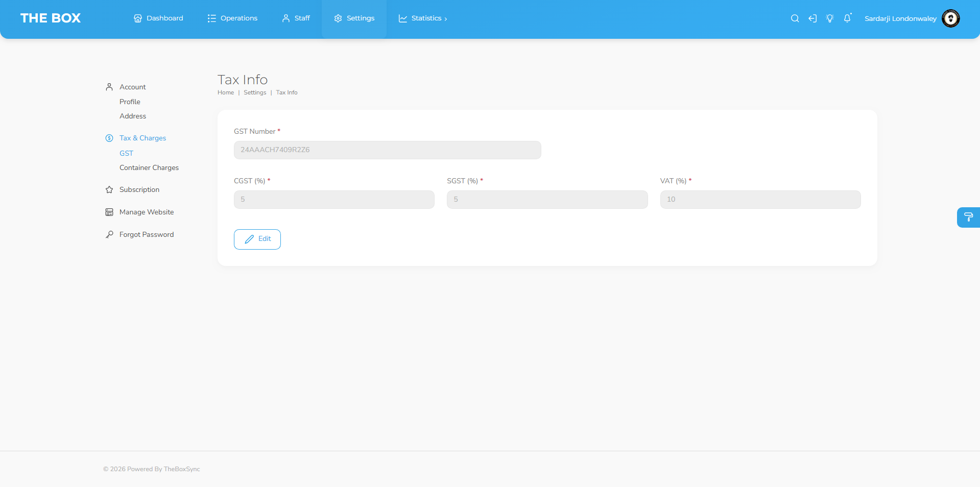Open the Sardarji Londonwaley user menu

coord(900,18)
